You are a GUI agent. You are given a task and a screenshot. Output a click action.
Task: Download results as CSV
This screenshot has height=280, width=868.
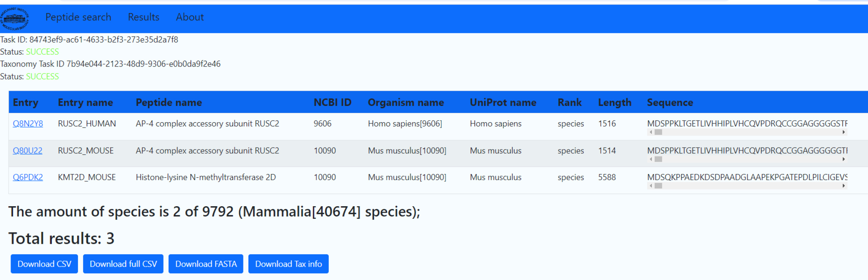(x=44, y=264)
